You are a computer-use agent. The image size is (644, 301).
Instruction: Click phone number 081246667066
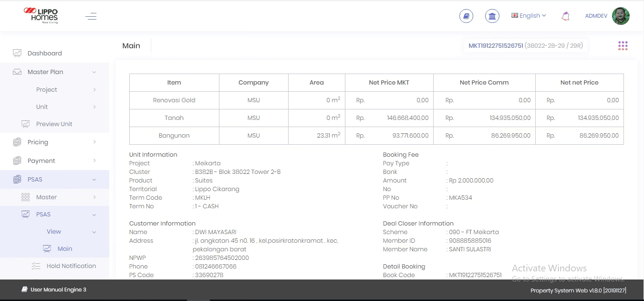(216, 267)
